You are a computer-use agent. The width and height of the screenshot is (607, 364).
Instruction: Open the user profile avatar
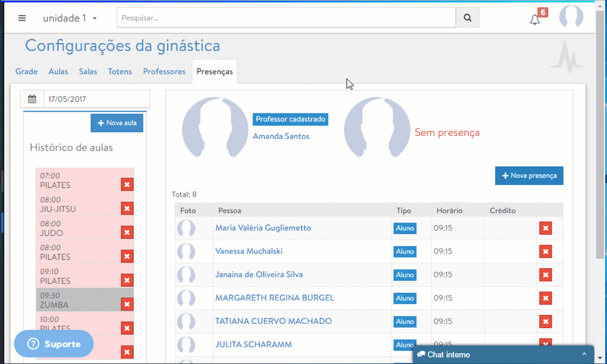571,17
